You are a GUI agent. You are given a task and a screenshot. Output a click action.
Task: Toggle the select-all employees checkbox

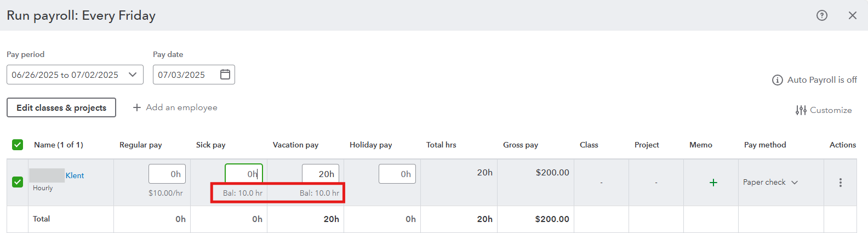point(18,145)
